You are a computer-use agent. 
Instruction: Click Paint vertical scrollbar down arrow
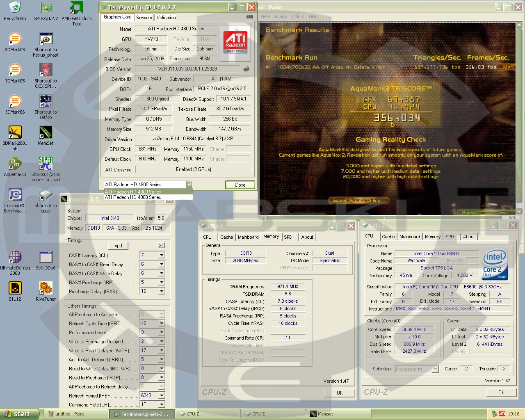[519, 211]
